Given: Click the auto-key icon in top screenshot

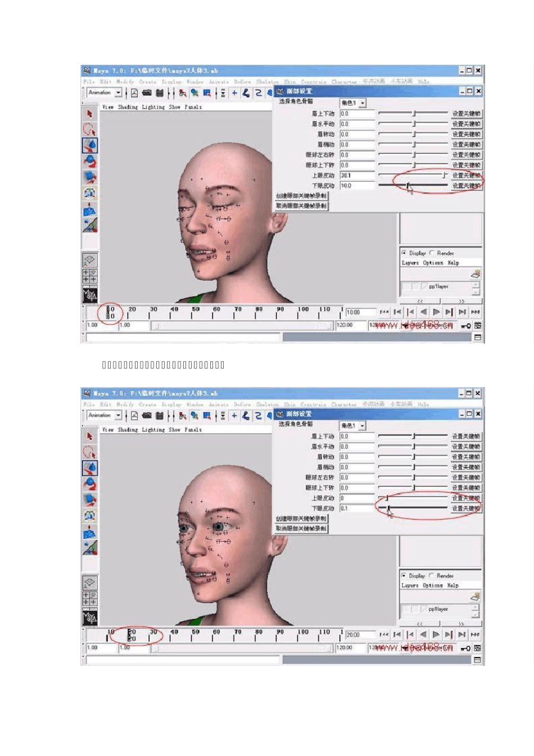Looking at the screenshot, I should pos(465,326).
